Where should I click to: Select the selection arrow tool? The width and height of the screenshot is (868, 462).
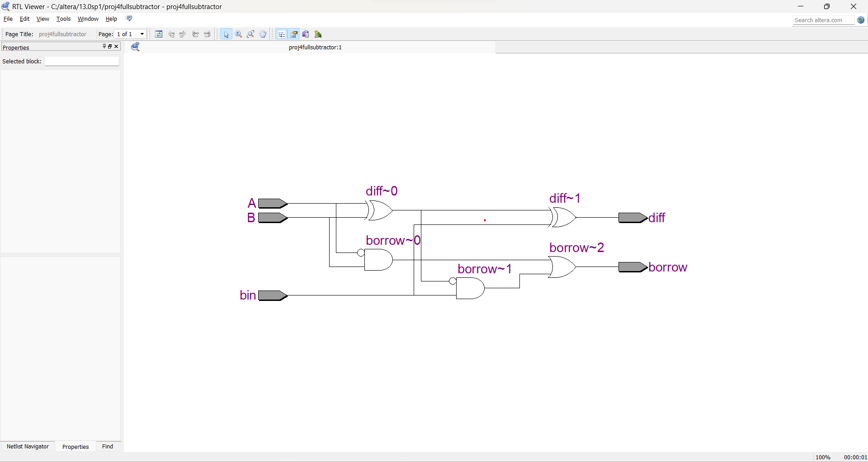point(226,34)
